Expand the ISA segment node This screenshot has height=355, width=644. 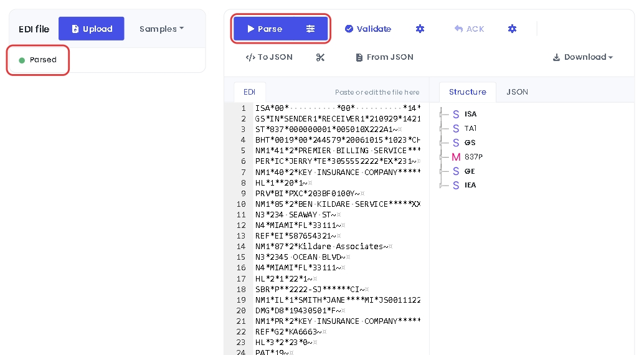[x=441, y=114]
